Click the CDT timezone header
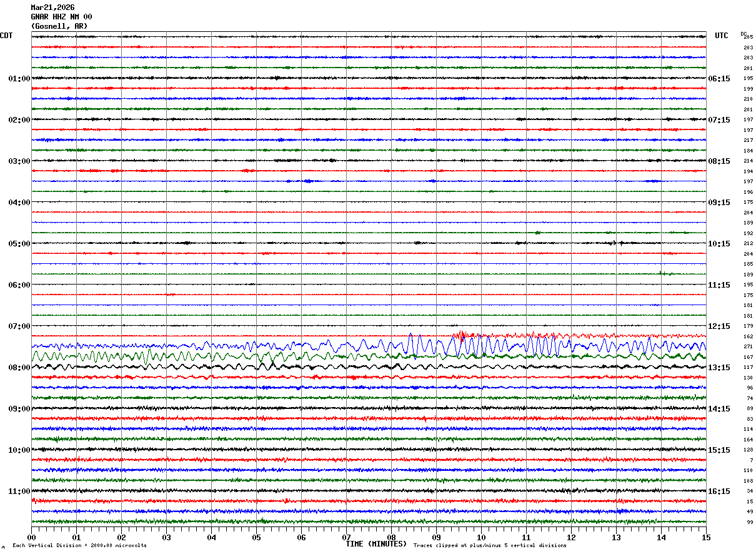756x554 pixels. (6, 36)
